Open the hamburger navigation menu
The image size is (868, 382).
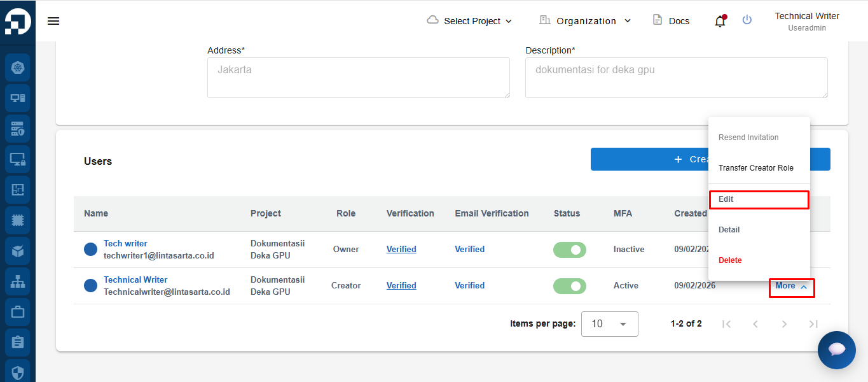[x=53, y=21]
